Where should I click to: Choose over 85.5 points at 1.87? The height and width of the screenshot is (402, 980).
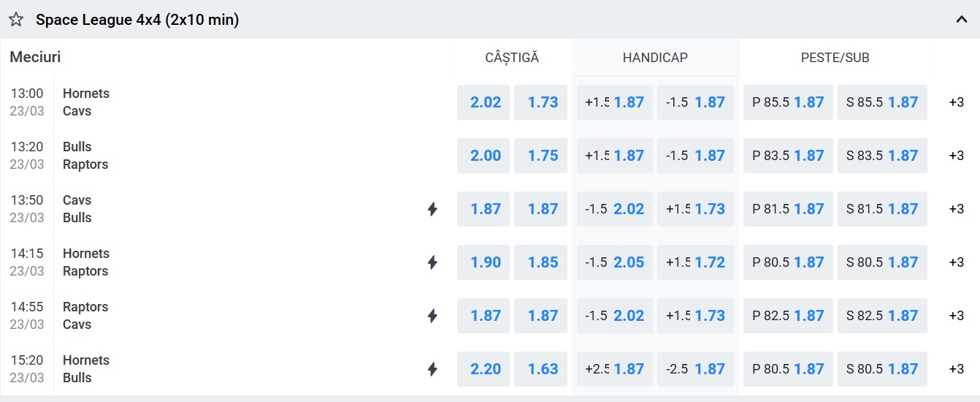click(x=788, y=102)
